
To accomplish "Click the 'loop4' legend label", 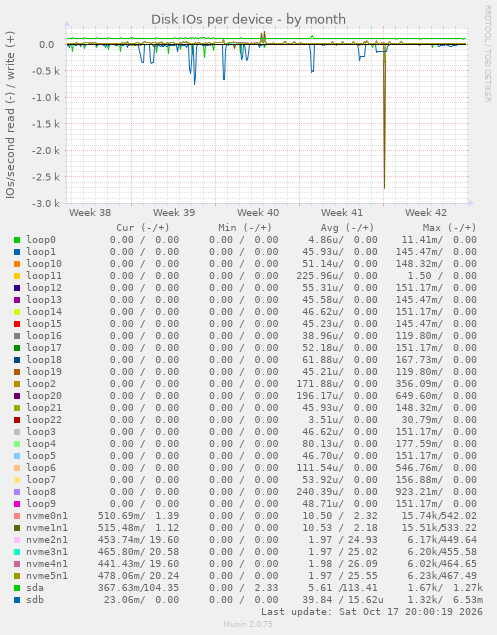I will [41, 444].
